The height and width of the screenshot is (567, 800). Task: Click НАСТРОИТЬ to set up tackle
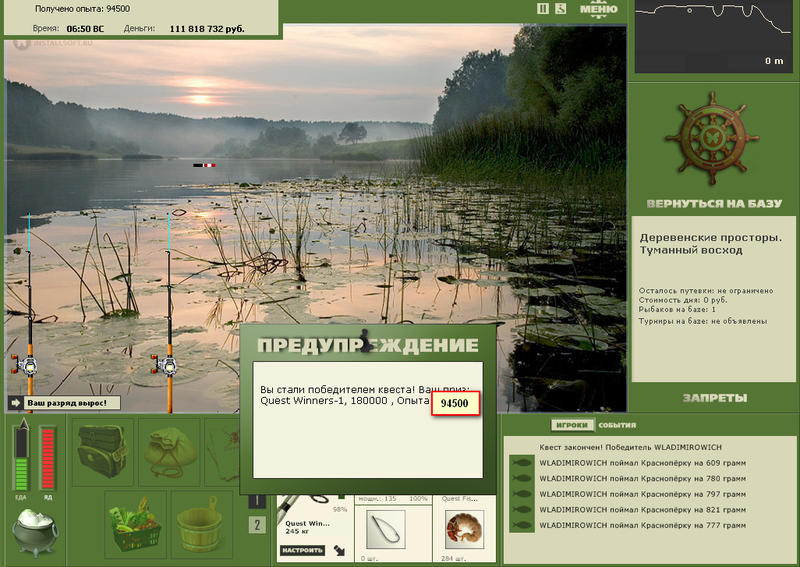pyautogui.click(x=303, y=550)
